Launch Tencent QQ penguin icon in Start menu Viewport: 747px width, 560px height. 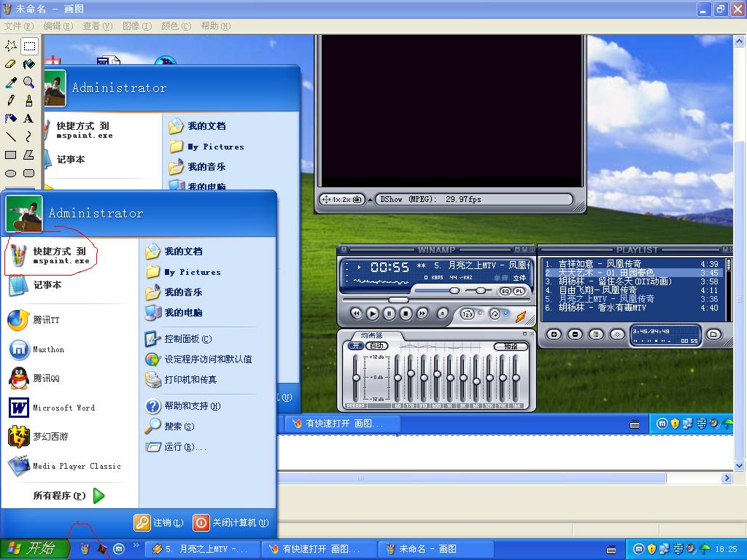(x=19, y=378)
